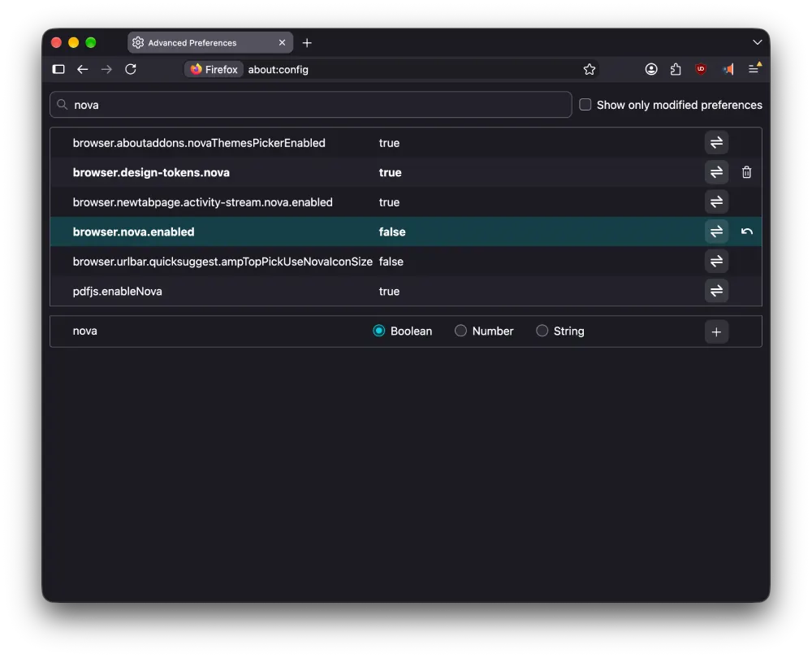
Task: Click the bold true value of browser.design-tokens.nova
Action: click(x=390, y=172)
